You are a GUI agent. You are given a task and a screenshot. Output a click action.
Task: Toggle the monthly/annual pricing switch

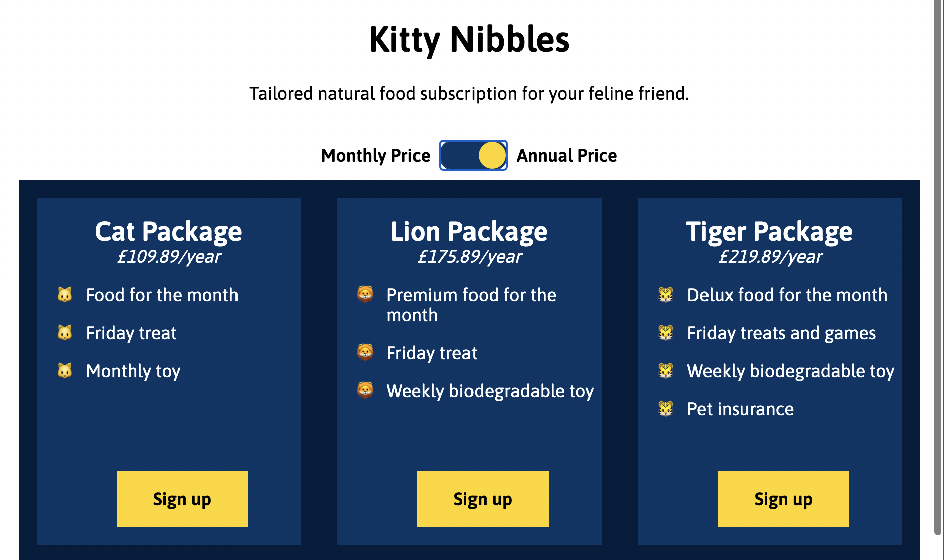473,155
